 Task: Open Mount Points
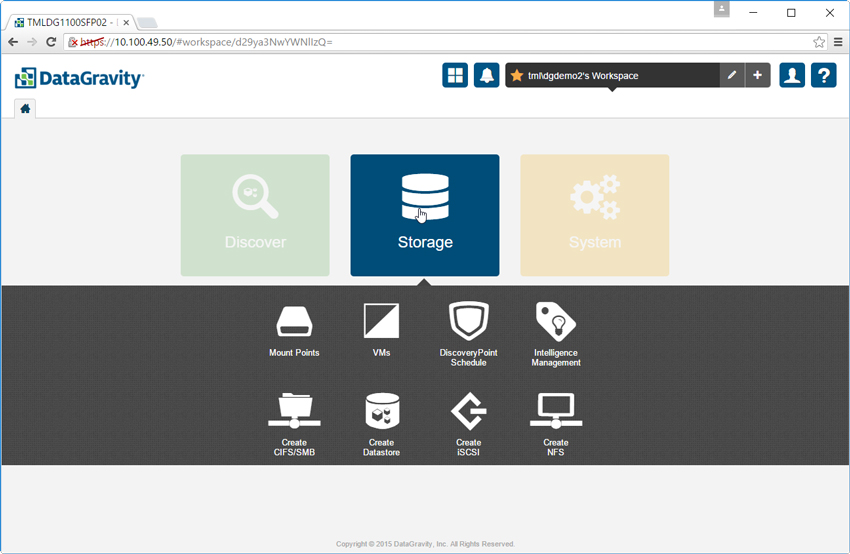click(x=294, y=330)
